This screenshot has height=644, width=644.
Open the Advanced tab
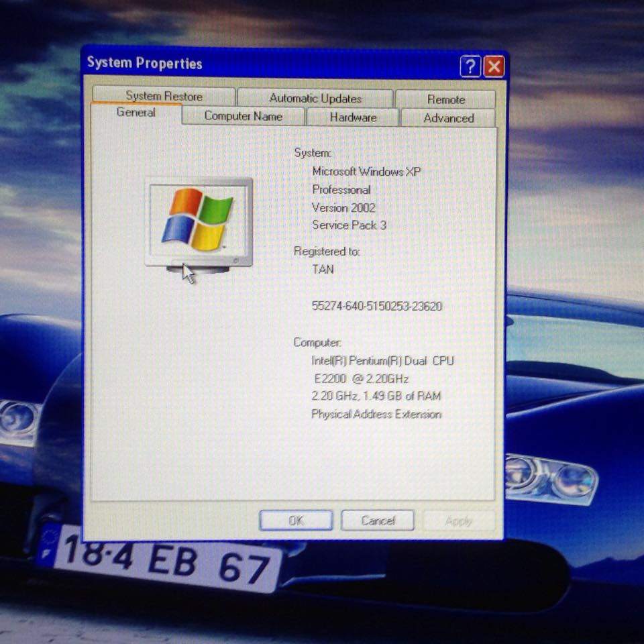448,118
